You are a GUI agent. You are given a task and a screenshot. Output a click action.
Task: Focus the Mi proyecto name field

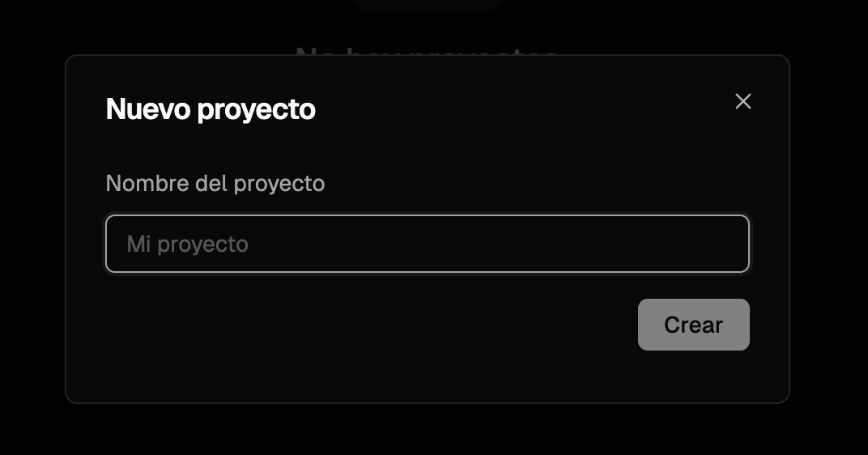coord(428,244)
